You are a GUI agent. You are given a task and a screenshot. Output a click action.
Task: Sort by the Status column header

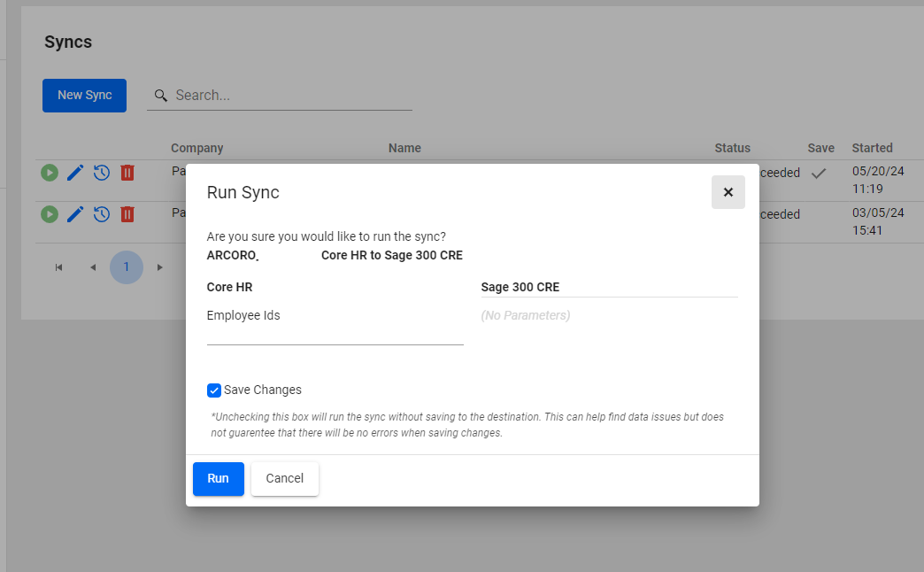coord(733,148)
